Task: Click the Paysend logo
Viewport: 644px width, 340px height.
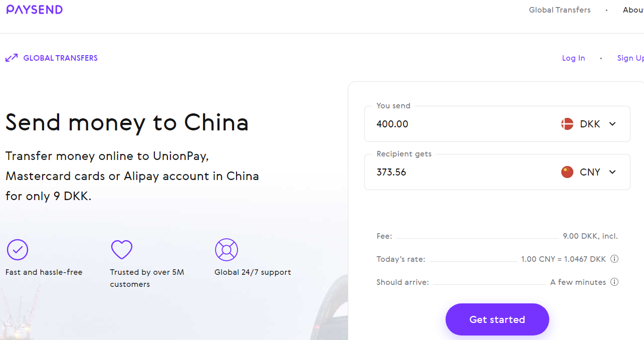Action: (35, 10)
